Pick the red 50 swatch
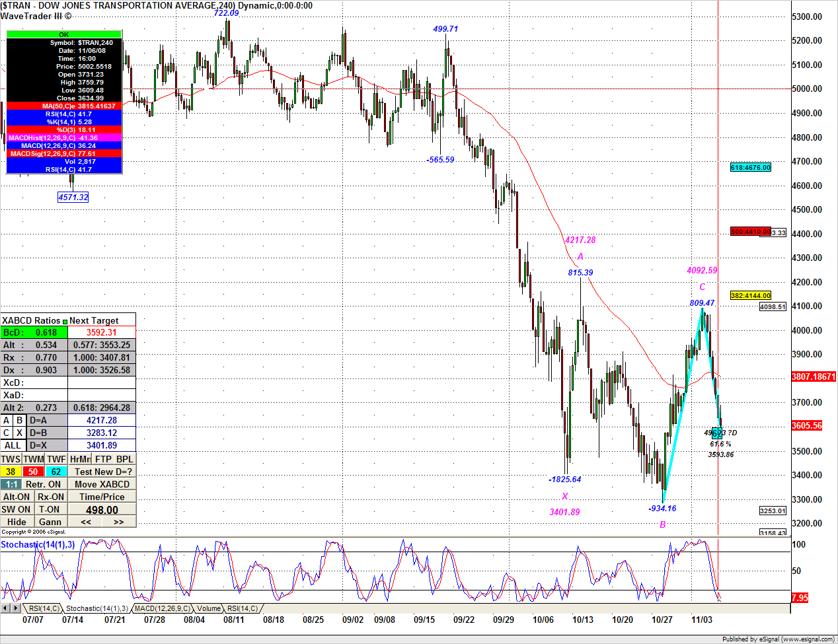 (x=34, y=472)
